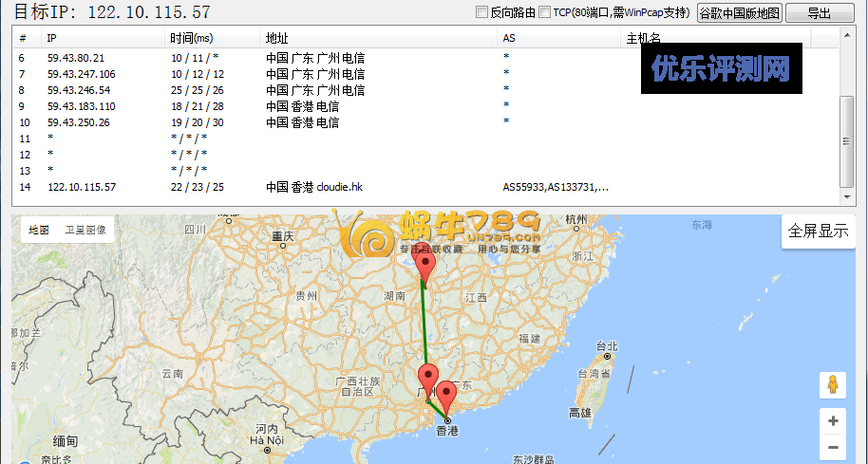This screenshot has height=464, width=868.
Task: Click the 台北 city label on map
Action: click(607, 346)
